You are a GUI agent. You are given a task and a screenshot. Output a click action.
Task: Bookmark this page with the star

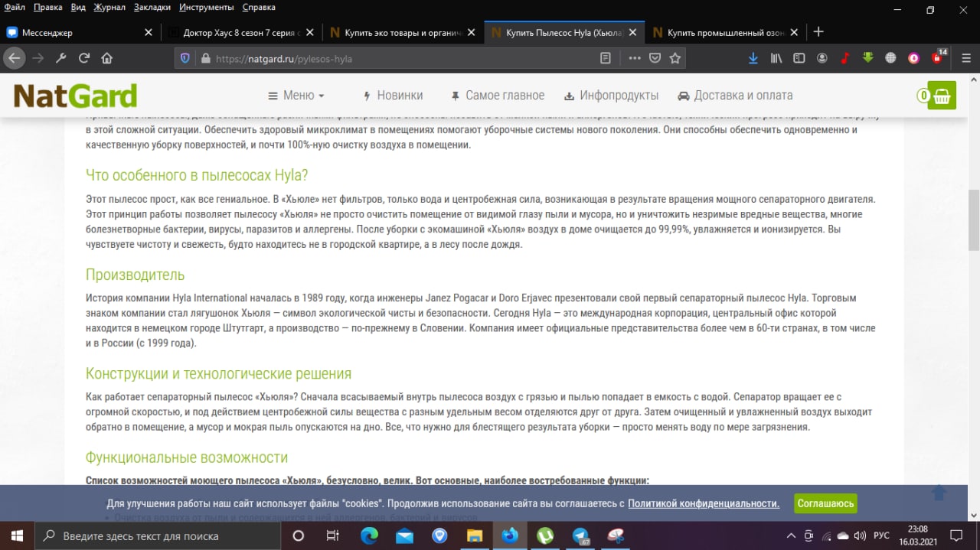pyautogui.click(x=675, y=58)
